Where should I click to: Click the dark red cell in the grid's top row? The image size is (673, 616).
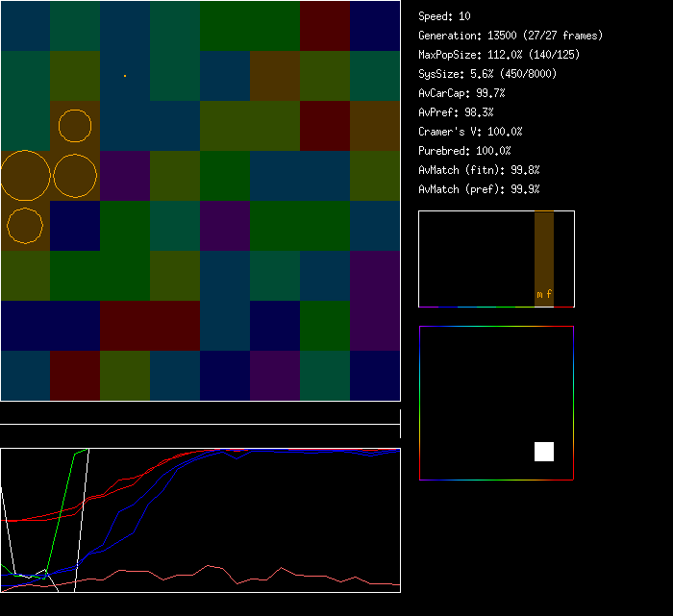[x=325, y=25]
